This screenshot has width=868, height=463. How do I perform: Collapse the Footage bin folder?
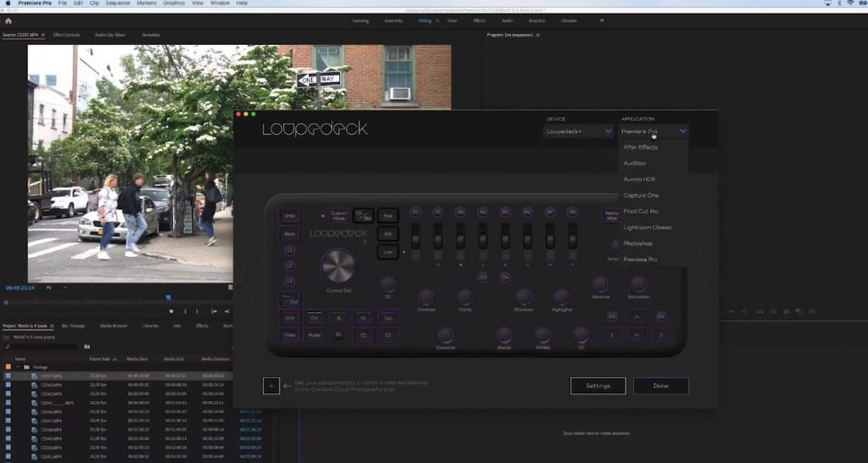[x=19, y=367]
